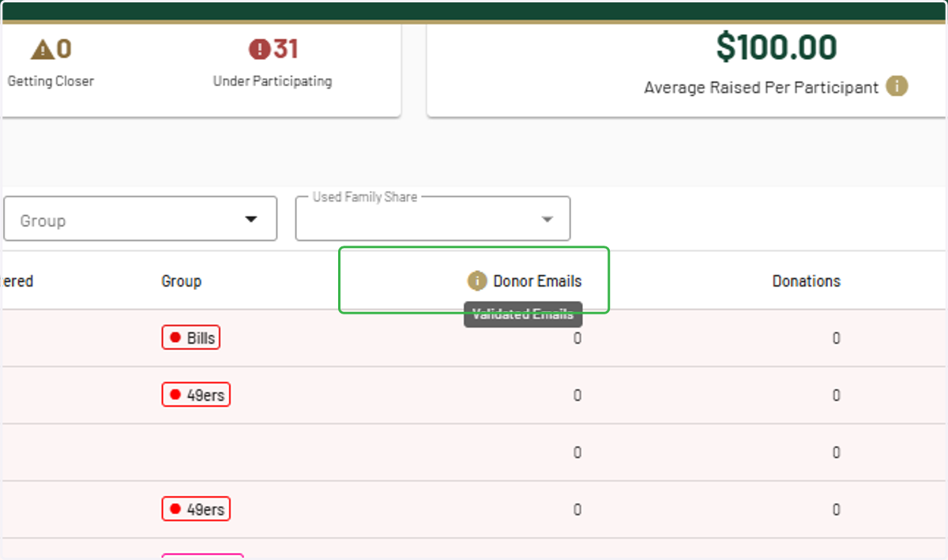948x560 pixels.
Task: Click the Bills group tag
Action: click(x=191, y=338)
